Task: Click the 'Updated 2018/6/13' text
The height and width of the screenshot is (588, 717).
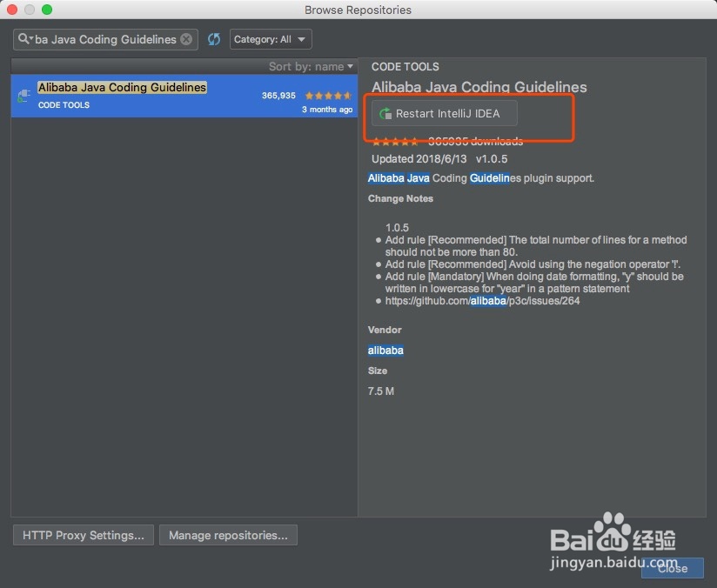Action: pyautogui.click(x=419, y=159)
